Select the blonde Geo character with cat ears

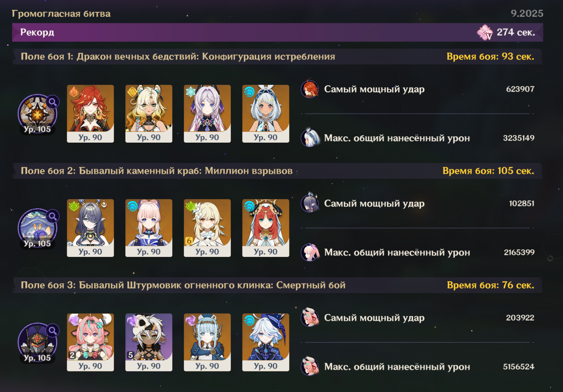(149, 114)
